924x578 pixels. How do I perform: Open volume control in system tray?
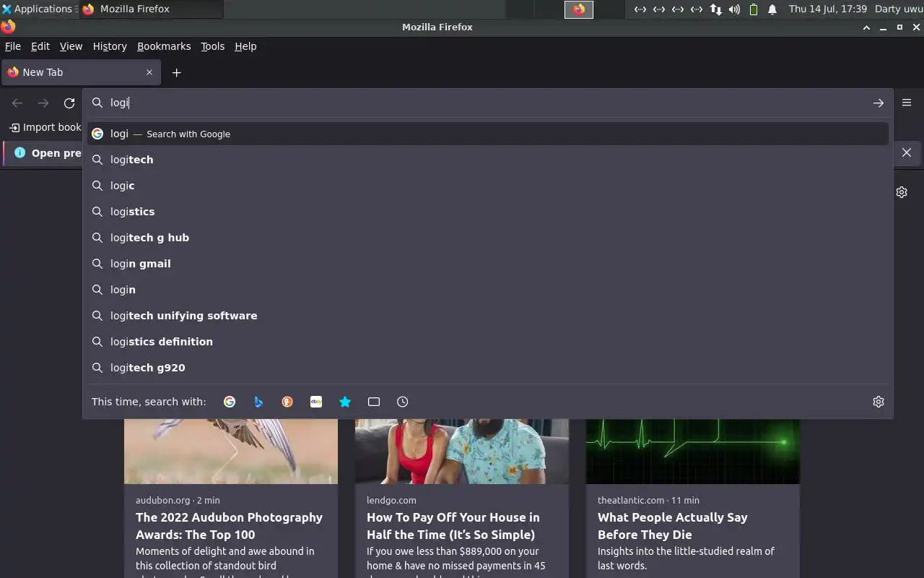pos(734,9)
